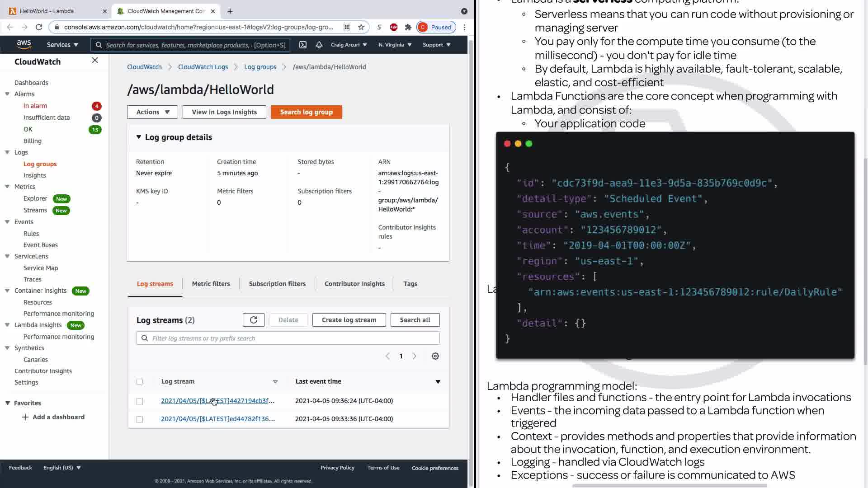Open the 2021/04/05 ed44782f136 log stream link
868x488 pixels.
pyautogui.click(x=217, y=419)
